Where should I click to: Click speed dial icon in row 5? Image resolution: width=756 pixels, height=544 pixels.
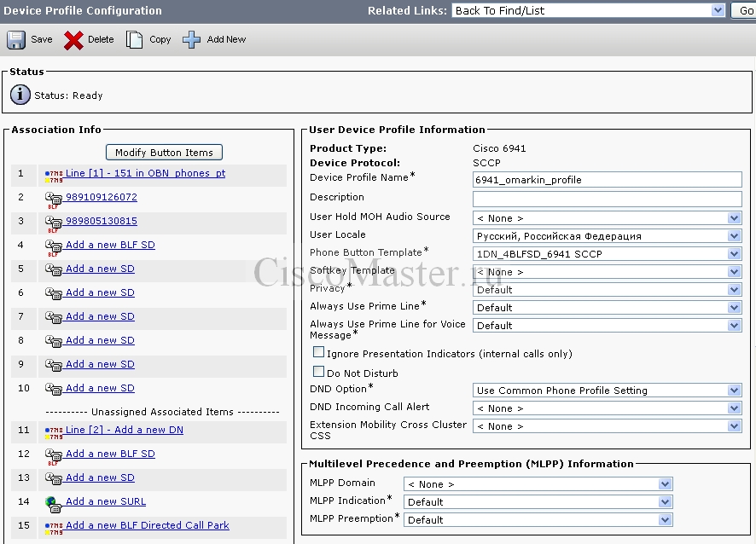point(54,269)
